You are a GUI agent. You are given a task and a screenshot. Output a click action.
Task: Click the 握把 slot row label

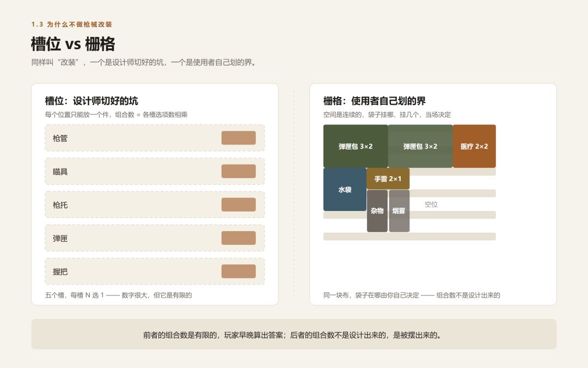60,272
